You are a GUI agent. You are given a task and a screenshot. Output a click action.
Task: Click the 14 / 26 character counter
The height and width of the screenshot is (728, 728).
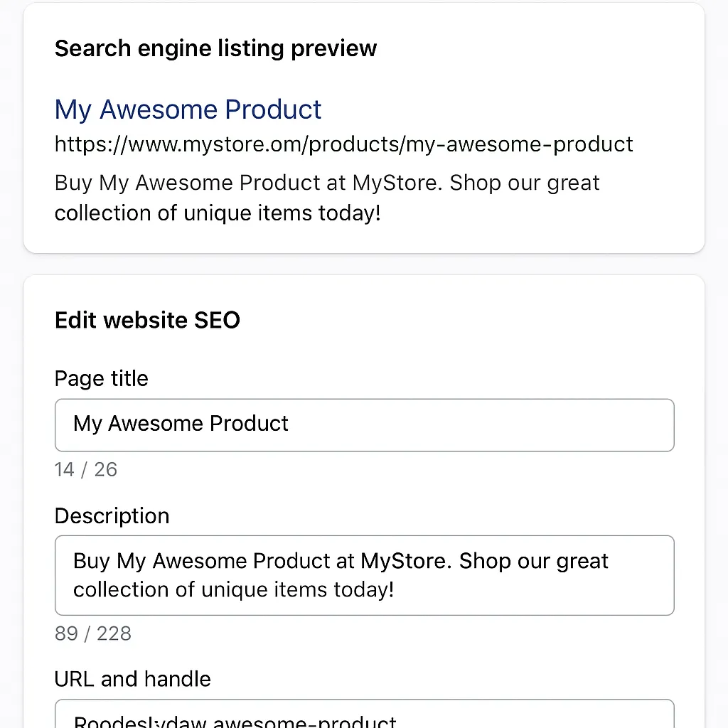click(86, 469)
